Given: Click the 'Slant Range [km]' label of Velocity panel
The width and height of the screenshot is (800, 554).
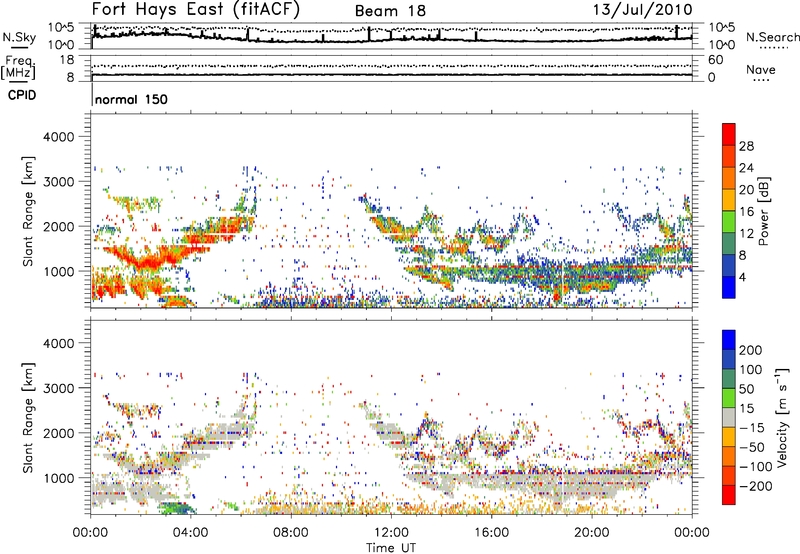Looking at the screenshot, I should pyautogui.click(x=28, y=417).
